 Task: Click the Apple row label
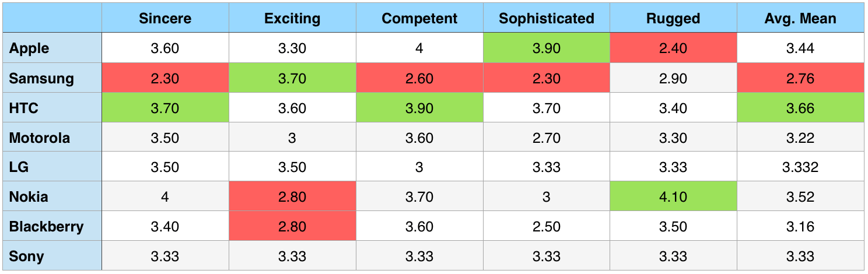click(30, 48)
